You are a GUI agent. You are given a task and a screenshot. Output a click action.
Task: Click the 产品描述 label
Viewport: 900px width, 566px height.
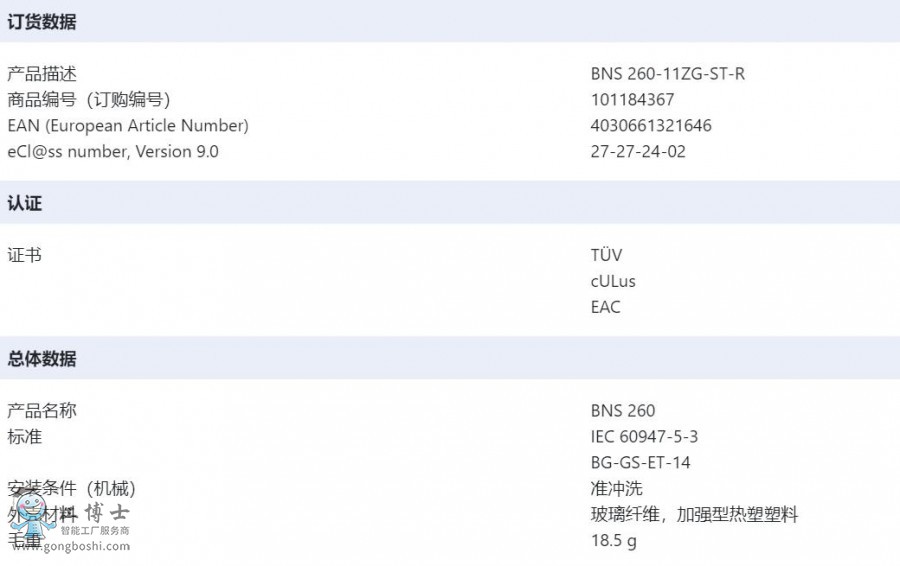point(41,73)
